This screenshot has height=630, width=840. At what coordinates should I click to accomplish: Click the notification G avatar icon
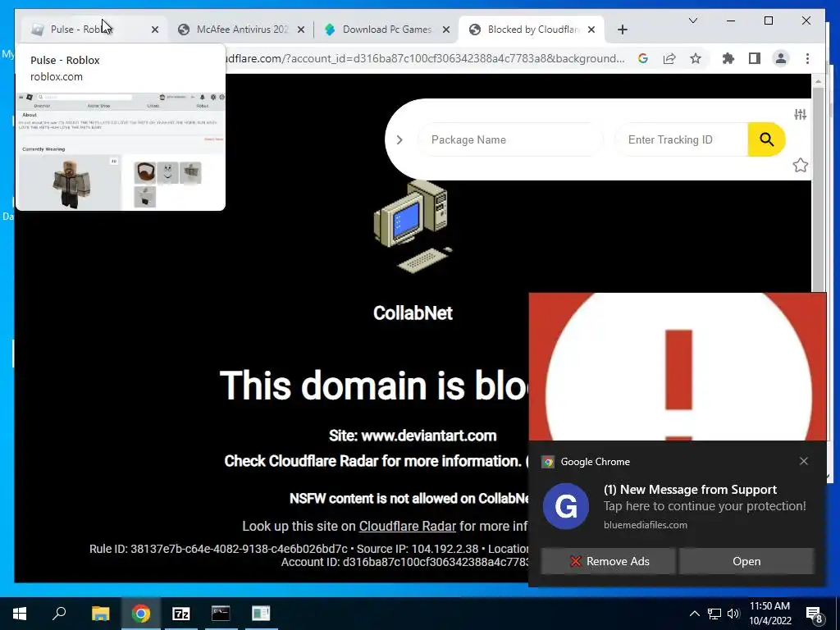pyautogui.click(x=566, y=506)
